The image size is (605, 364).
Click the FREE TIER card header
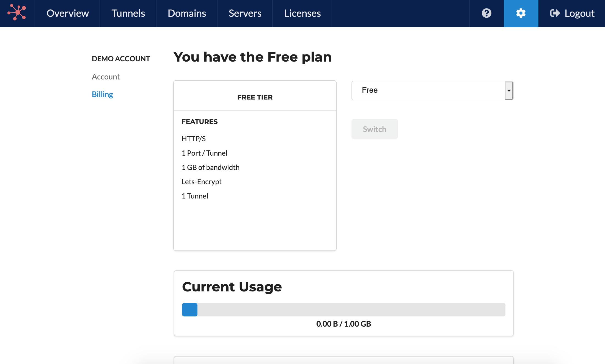255,97
